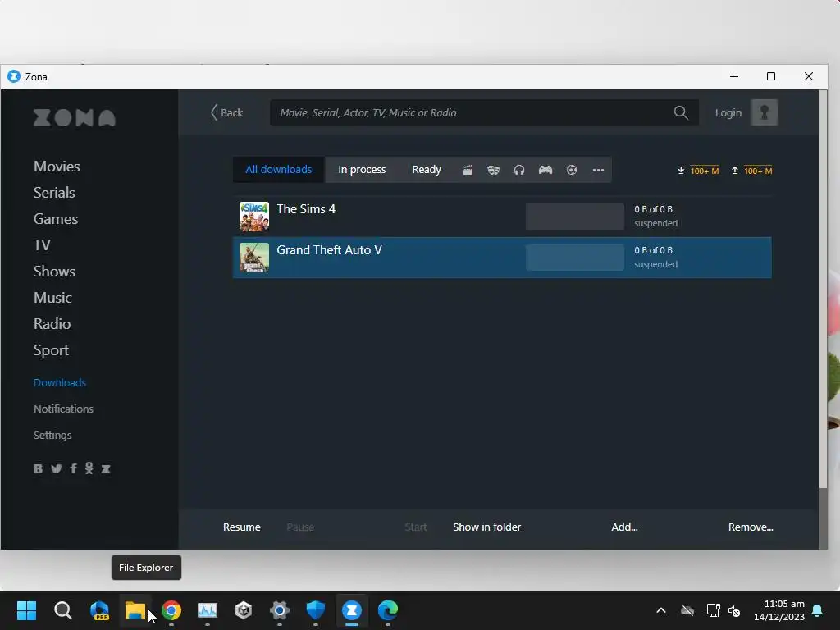Click the user avatar icon
The height and width of the screenshot is (630, 840).
click(x=765, y=112)
